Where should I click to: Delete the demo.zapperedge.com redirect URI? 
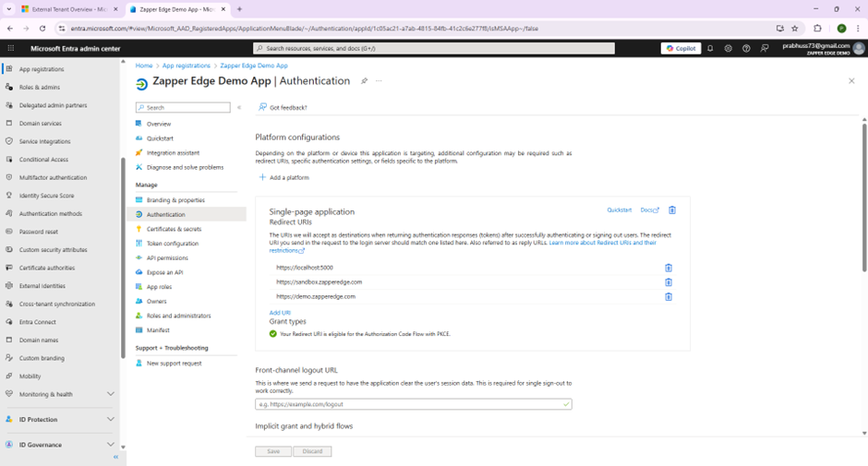[x=669, y=296]
